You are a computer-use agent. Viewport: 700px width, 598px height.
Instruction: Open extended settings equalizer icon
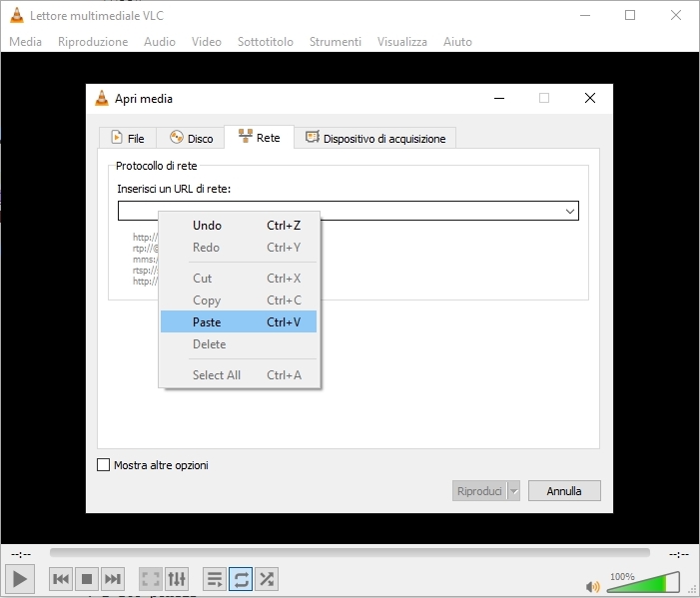tap(177, 579)
